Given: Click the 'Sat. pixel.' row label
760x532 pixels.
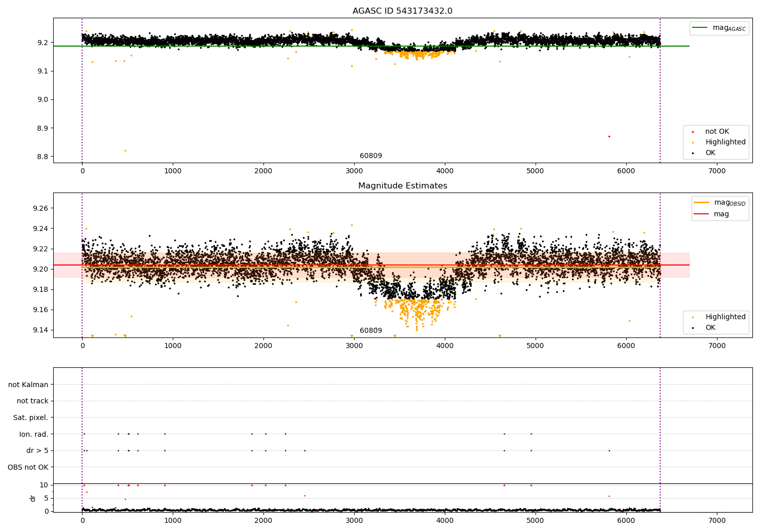Looking at the screenshot, I should tap(31, 417).
